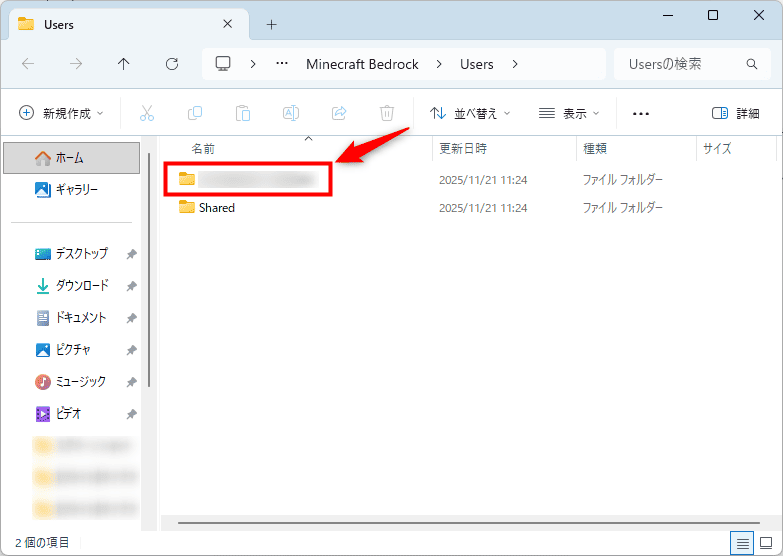This screenshot has width=783, height=556.
Task: Click the Copy icon in toolbar
Action: coord(195,113)
